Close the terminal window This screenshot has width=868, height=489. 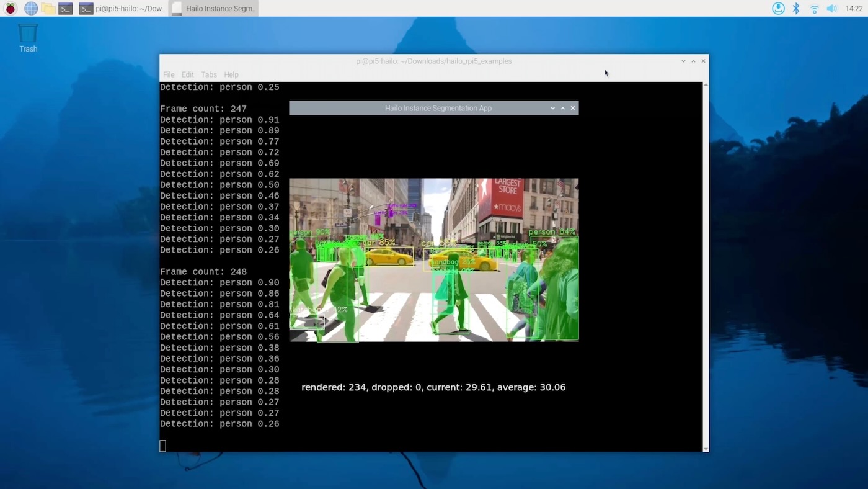[x=703, y=61]
